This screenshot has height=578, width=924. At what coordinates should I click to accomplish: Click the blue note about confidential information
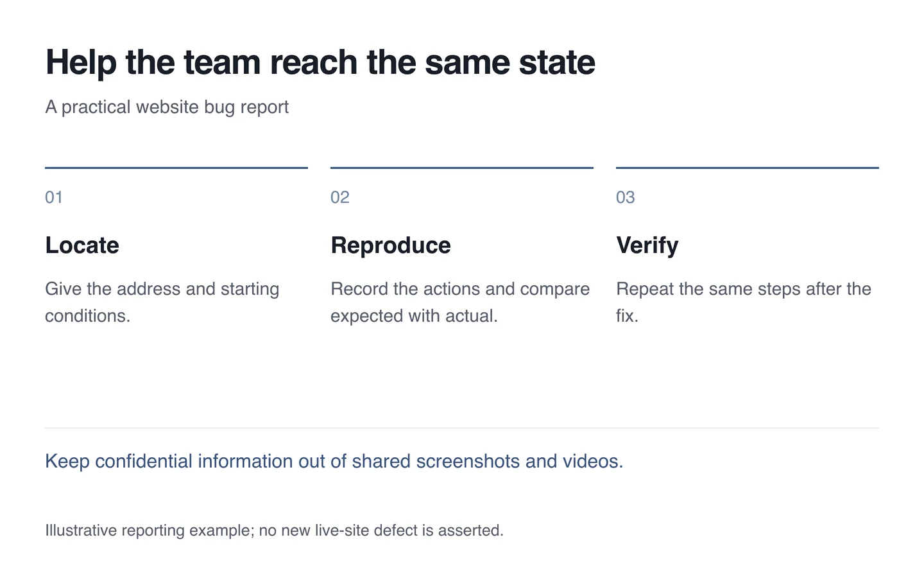pyautogui.click(x=334, y=461)
